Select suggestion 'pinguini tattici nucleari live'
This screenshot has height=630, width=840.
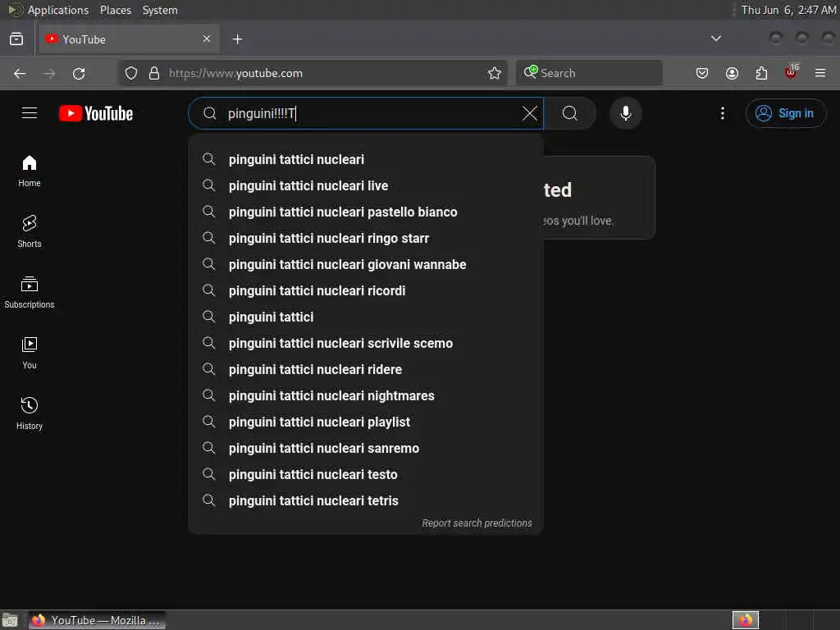pyautogui.click(x=366, y=186)
